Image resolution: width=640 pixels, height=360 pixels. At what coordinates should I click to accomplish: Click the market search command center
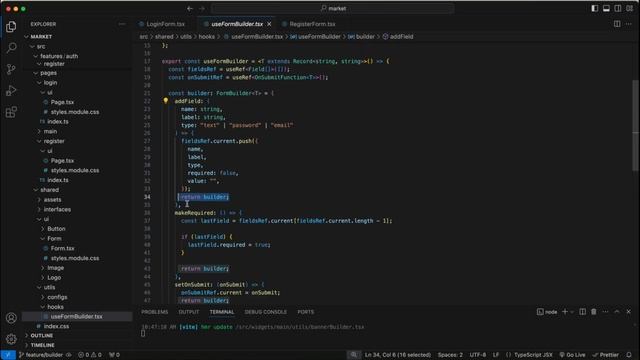coord(333,8)
